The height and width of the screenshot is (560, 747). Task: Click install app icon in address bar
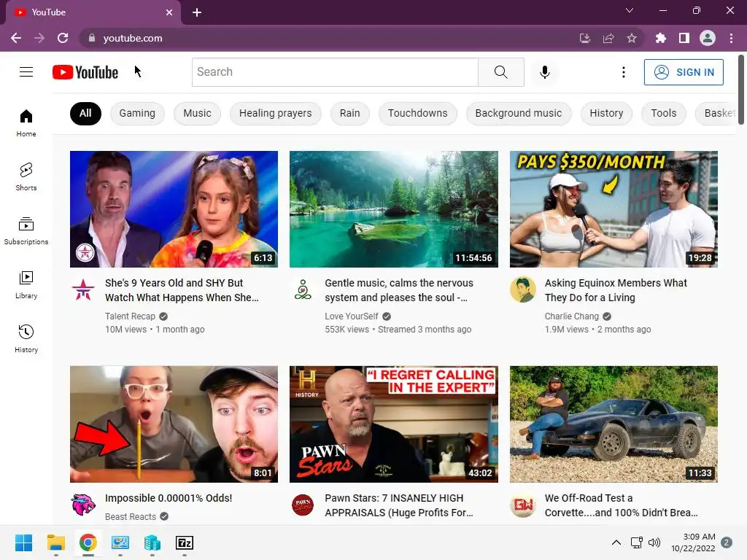(585, 38)
